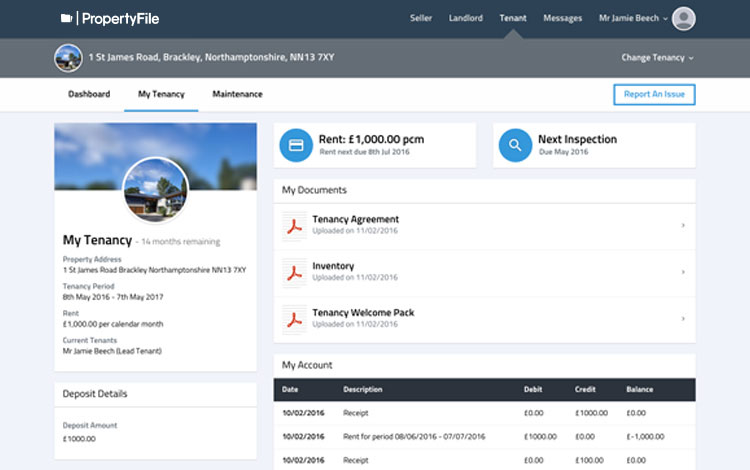This screenshot has height=470, width=750.
Task: Click the rent payment card icon
Action: coord(296,145)
